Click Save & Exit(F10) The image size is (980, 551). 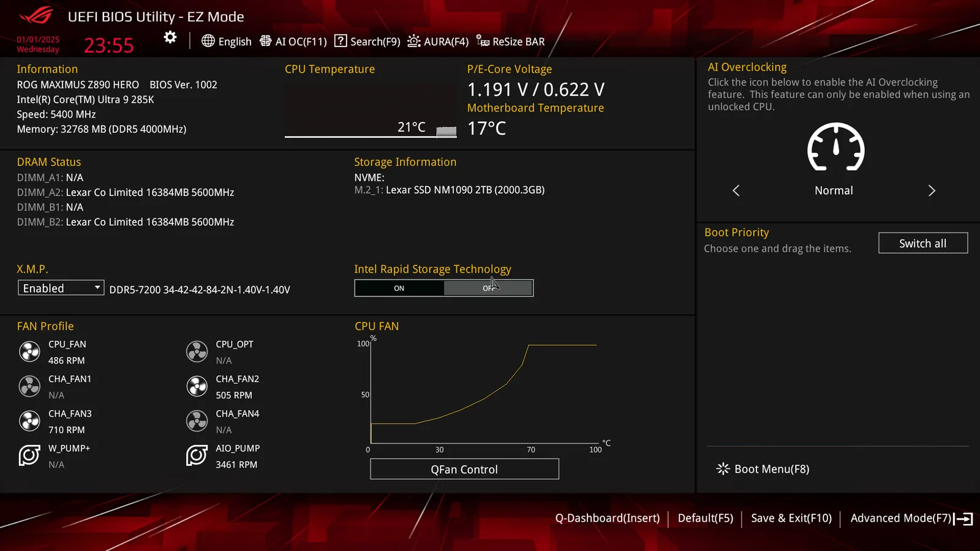[791, 518]
